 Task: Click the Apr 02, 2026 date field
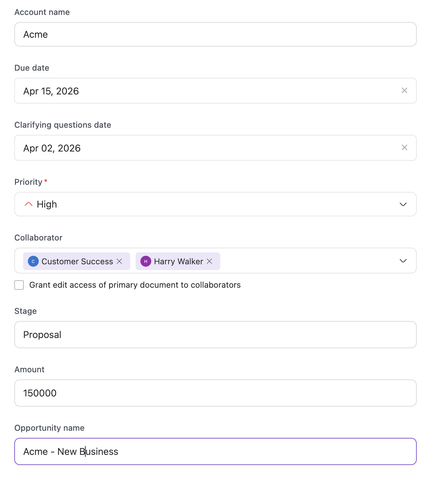[x=204, y=148]
